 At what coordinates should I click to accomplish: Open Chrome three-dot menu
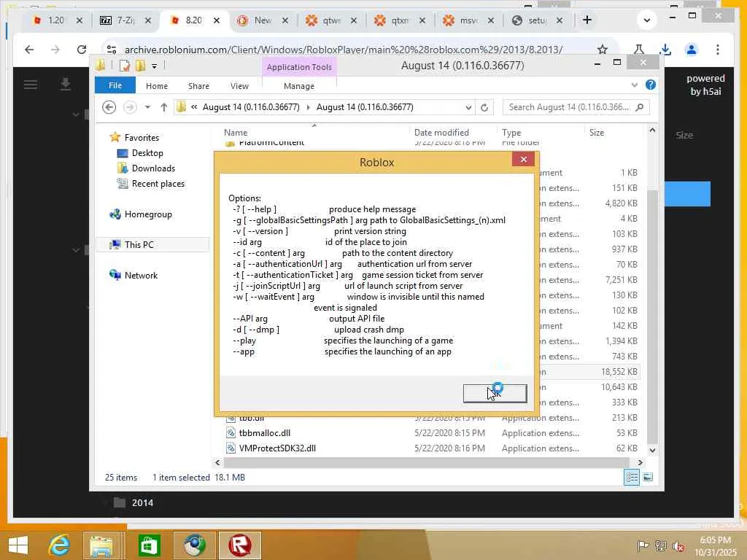tap(718, 50)
